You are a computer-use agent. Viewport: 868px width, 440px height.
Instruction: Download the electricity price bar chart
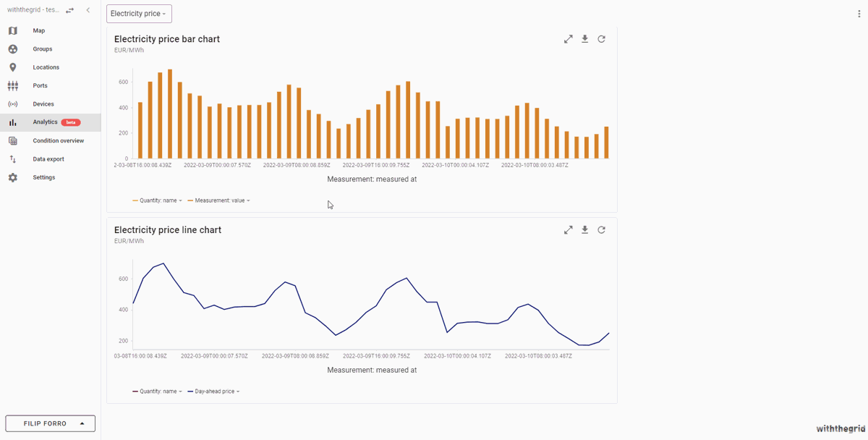pyautogui.click(x=585, y=39)
